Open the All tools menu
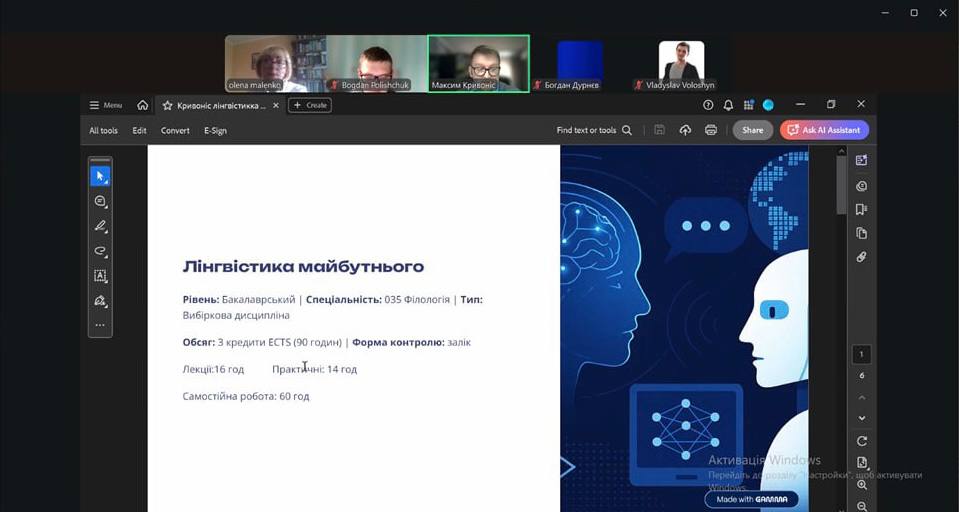Viewport: 959px width, 512px height. 103,130
